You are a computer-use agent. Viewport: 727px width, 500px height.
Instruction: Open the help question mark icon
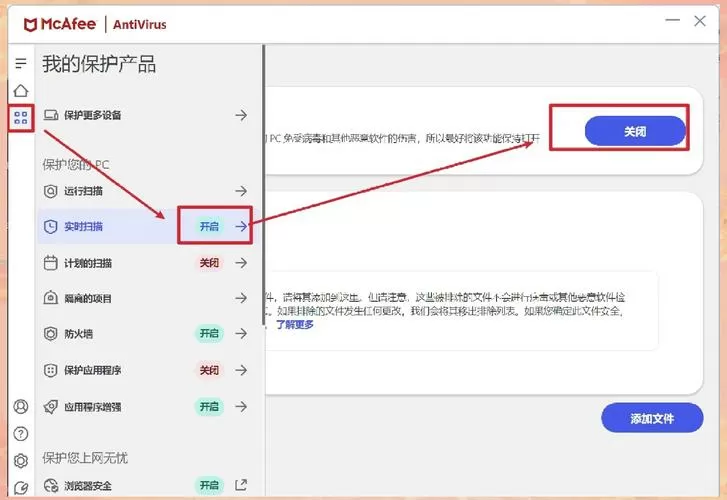click(x=21, y=434)
